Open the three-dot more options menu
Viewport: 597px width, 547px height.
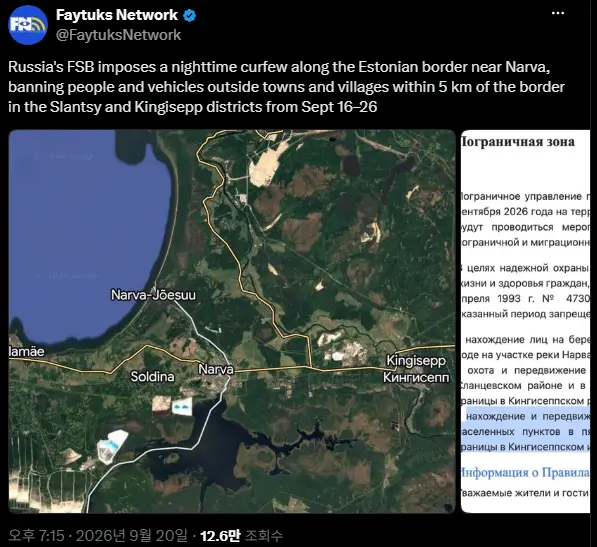(558, 13)
